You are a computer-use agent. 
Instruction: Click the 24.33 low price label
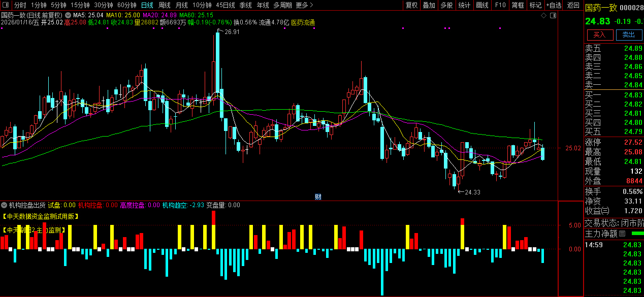[473, 192]
